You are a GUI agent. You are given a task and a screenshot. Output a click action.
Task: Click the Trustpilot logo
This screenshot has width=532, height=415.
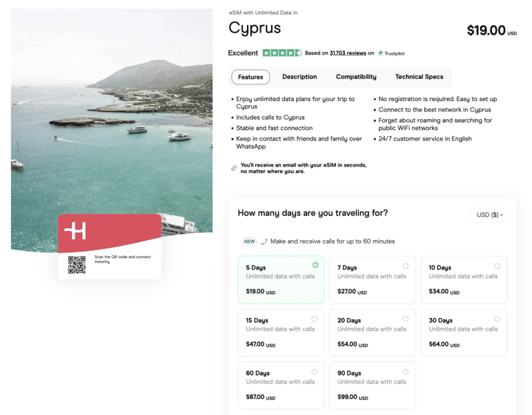coord(391,53)
